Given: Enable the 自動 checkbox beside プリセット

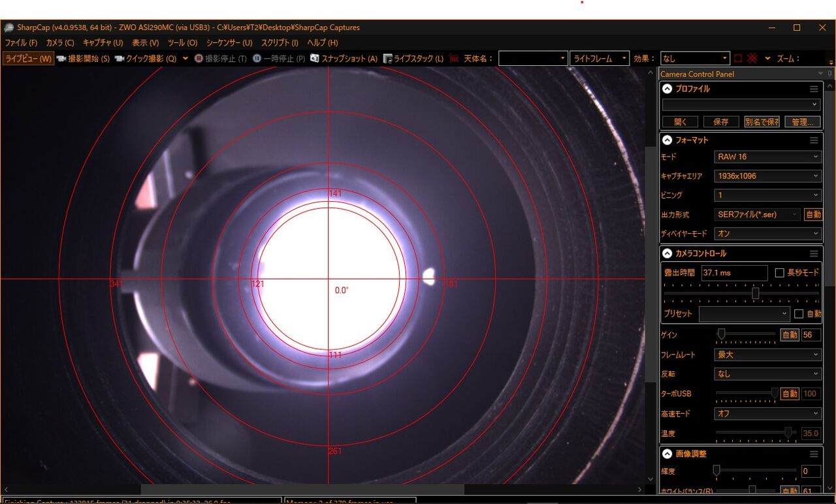Looking at the screenshot, I should 799,313.
